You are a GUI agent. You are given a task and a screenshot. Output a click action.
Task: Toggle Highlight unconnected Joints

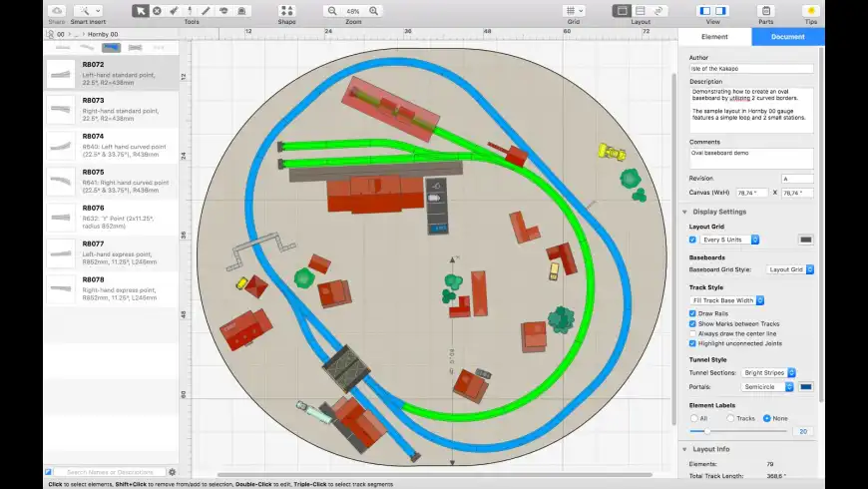click(x=692, y=343)
